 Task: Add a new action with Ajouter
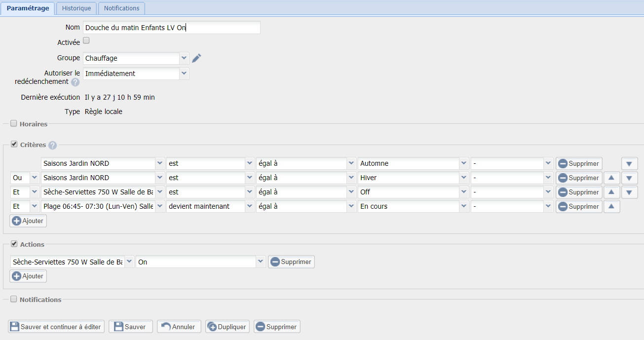click(28, 276)
